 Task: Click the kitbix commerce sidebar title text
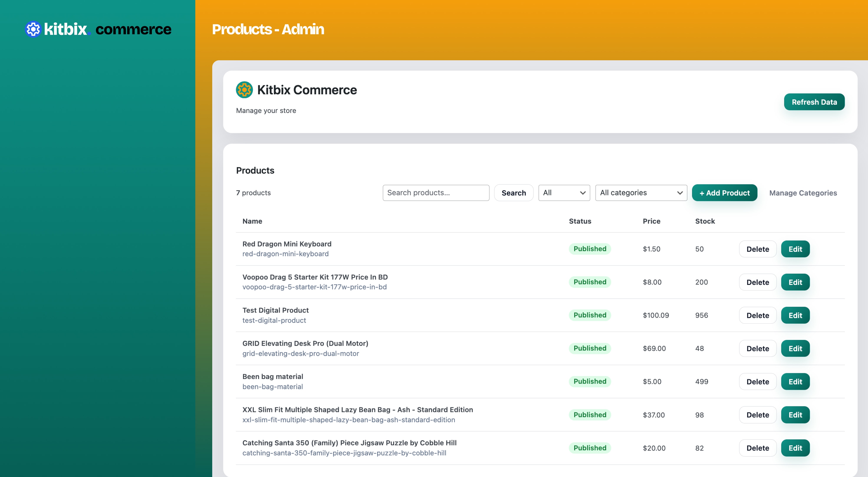pyautogui.click(x=133, y=29)
